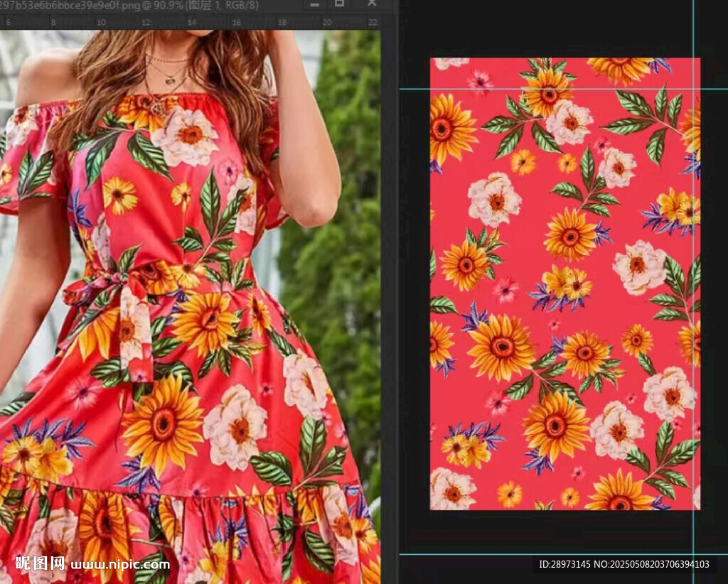Click the necklace pendant on the model

click(x=170, y=80)
